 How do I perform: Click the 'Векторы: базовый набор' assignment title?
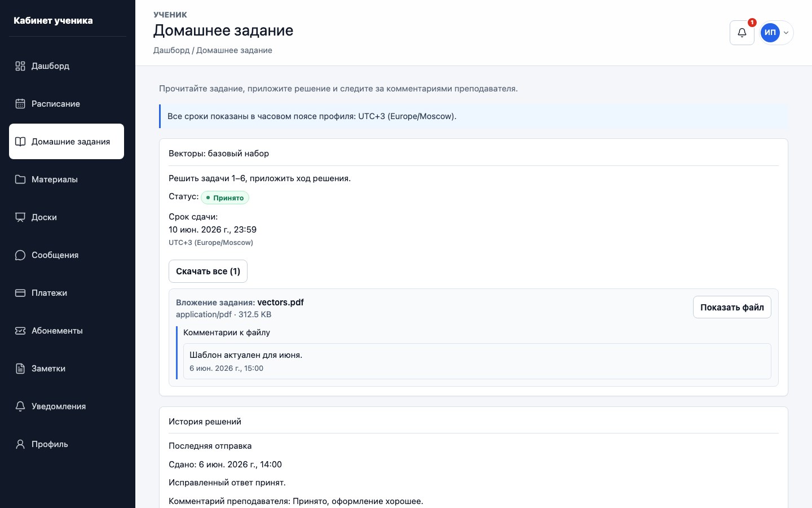(x=219, y=154)
